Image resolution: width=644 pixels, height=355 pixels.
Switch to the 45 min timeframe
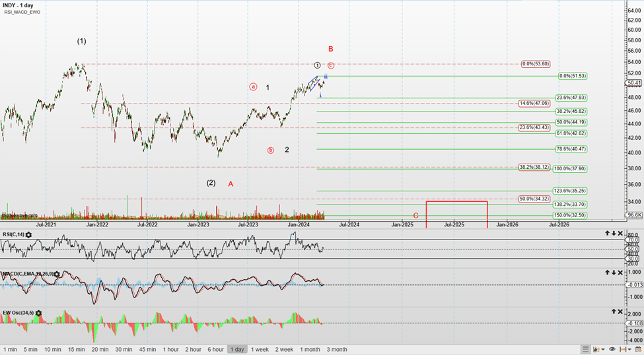pyautogui.click(x=147, y=349)
